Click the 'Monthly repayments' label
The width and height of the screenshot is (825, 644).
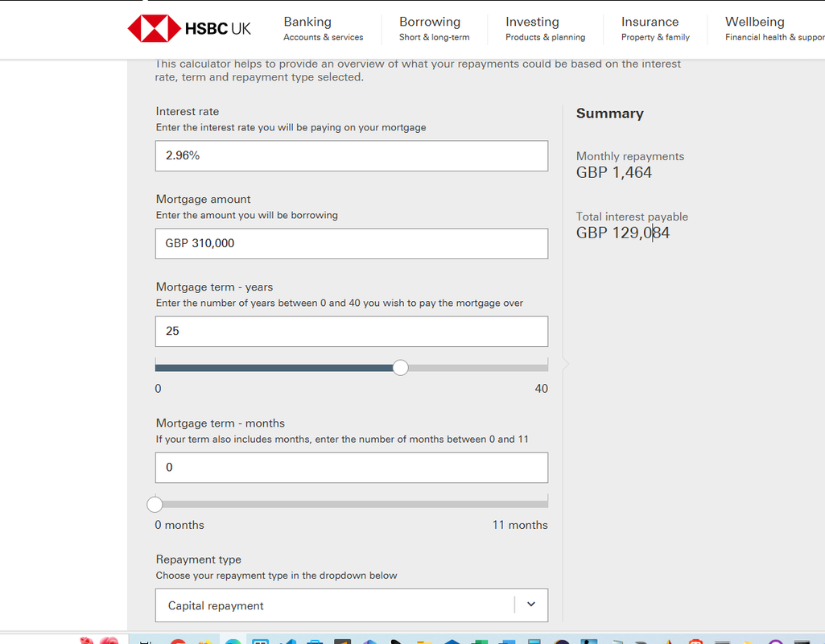(629, 156)
